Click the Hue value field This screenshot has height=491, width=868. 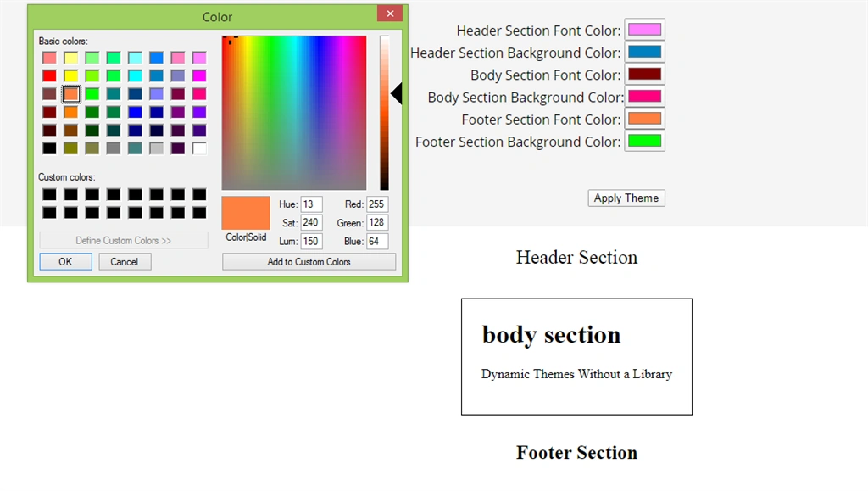click(x=311, y=204)
